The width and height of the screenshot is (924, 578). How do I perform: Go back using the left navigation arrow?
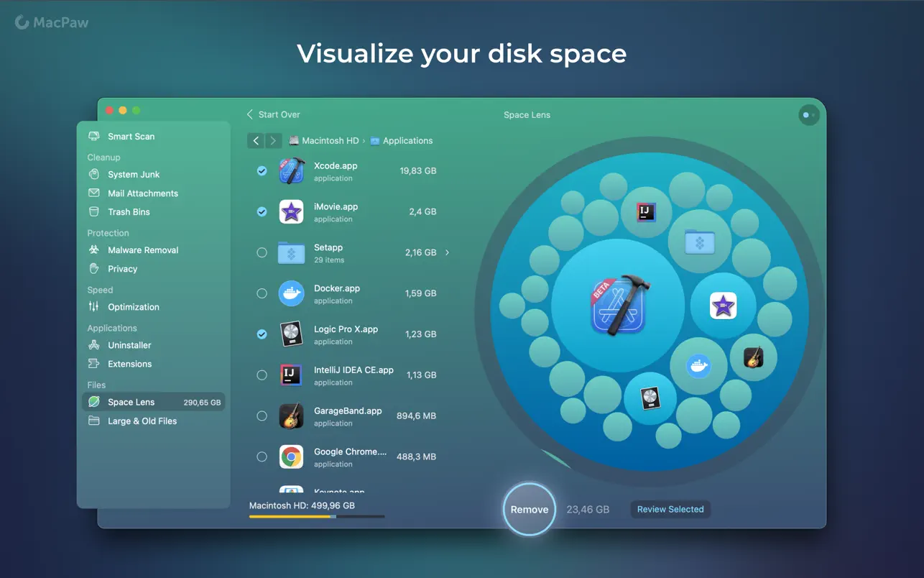256,141
